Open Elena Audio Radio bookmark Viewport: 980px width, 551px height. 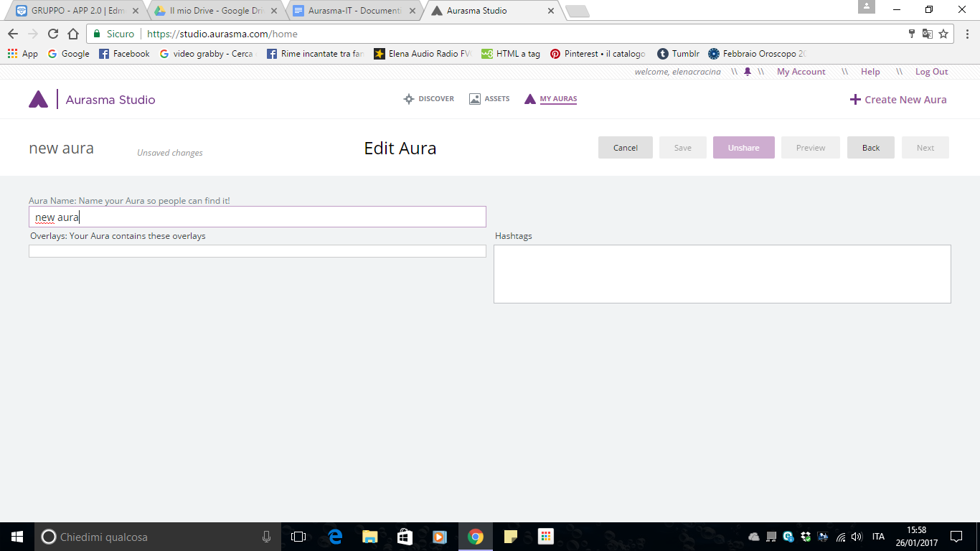(x=423, y=54)
